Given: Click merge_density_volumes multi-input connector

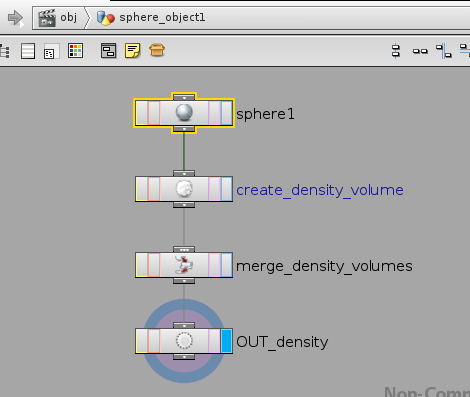Looking at the screenshot, I should pos(184,249).
